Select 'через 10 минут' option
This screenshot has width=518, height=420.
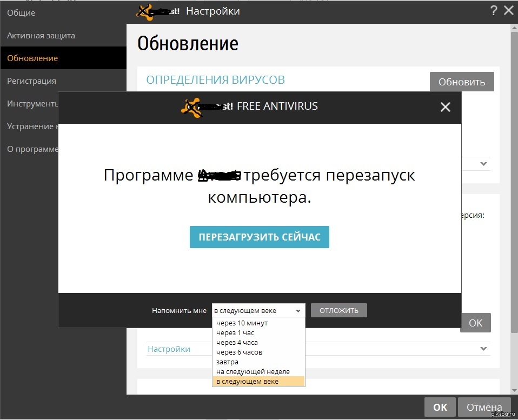(x=242, y=323)
